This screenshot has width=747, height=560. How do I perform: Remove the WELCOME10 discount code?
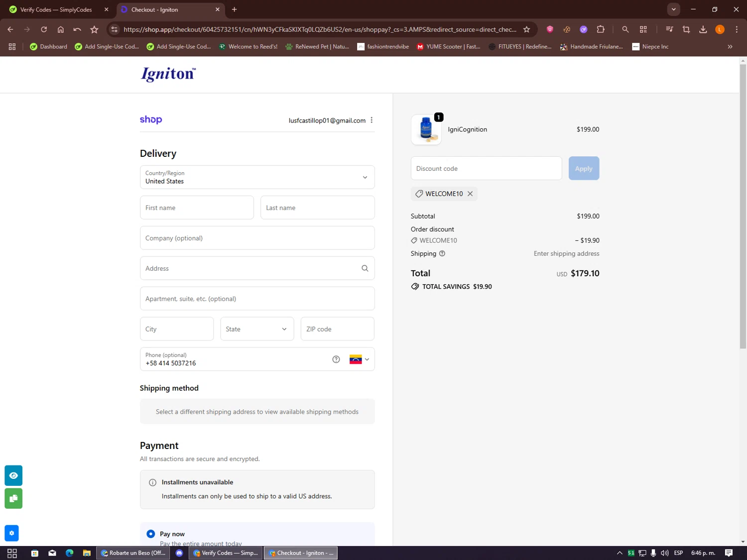pos(470,194)
